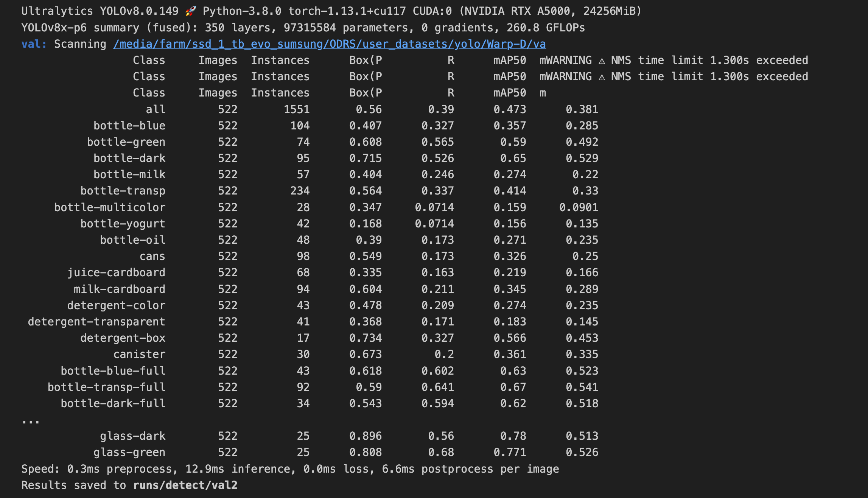
Task: Click the detergent-transparent class label
Action: [x=96, y=322]
